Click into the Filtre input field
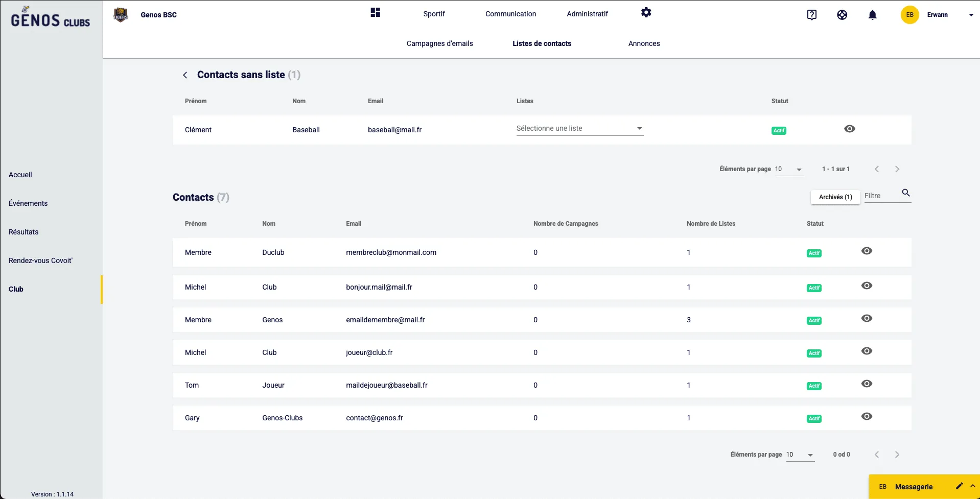Viewport: 980px width, 499px height. click(880, 196)
